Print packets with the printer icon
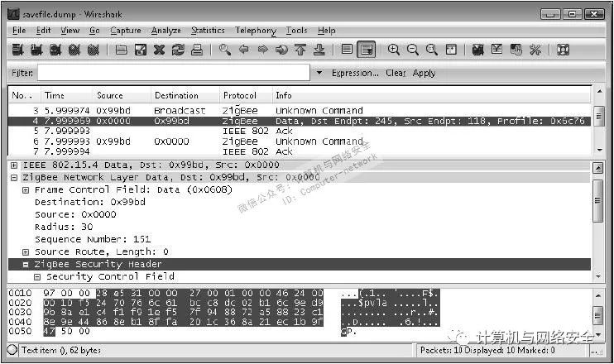The image size is (614, 364). click(x=197, y=50)
